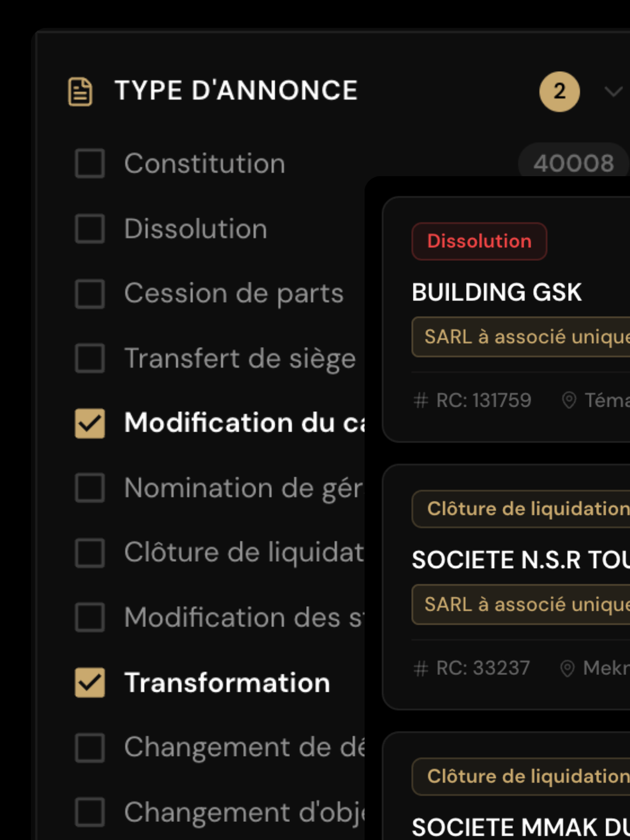Disable the Transformation checkbox
The image size is (630, 840).
click(89, 682)
